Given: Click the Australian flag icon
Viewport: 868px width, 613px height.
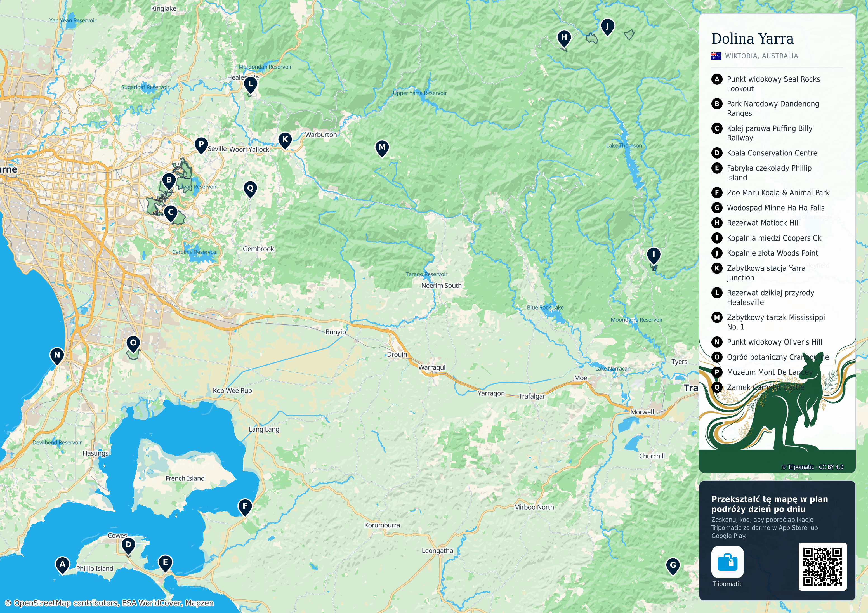Looking at the screenshot, I should 716,56.
